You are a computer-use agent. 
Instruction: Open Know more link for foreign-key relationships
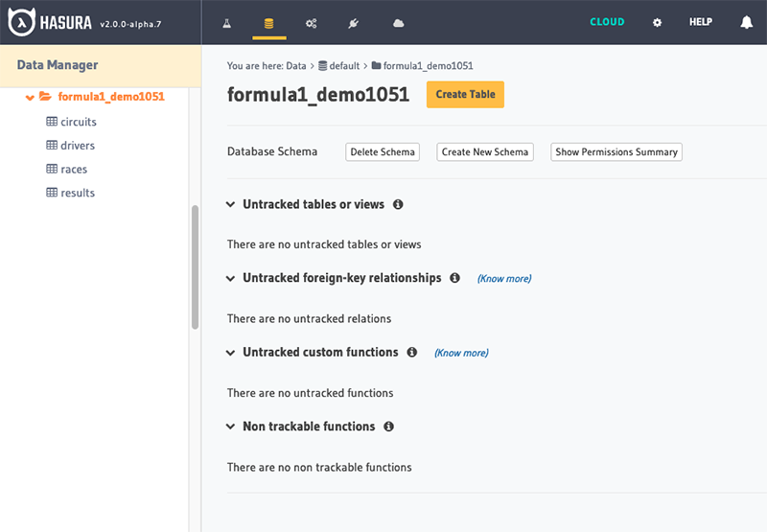coord(504,279)
